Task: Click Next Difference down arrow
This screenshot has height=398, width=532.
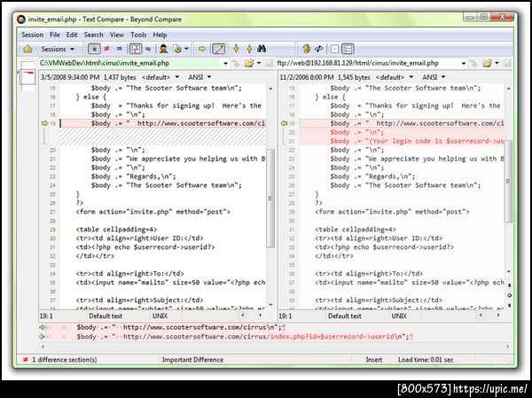Action: (x=236, y=49)
